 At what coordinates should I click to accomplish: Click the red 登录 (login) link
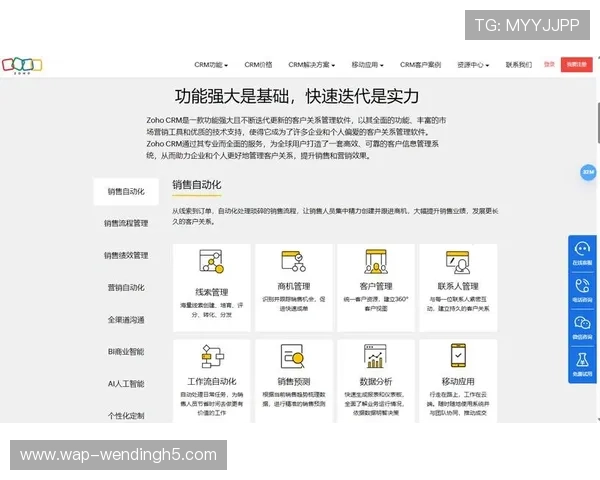[x=549, y=64]
